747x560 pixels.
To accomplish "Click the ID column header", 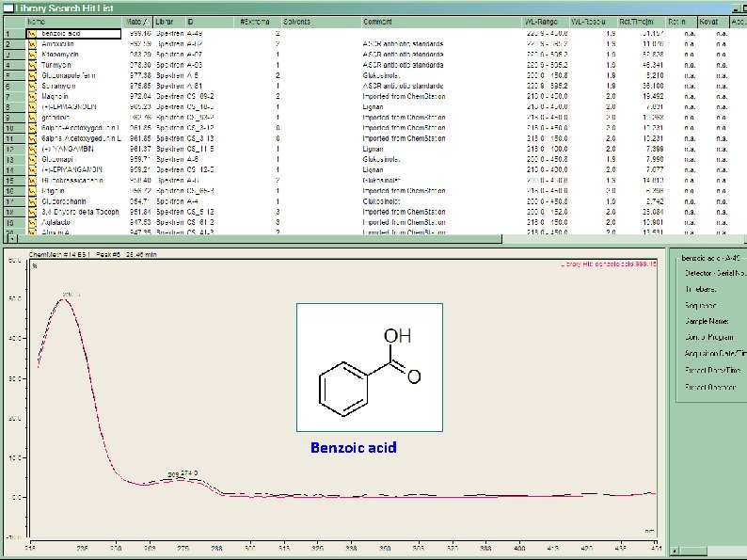I will click(x=211, y=22).
